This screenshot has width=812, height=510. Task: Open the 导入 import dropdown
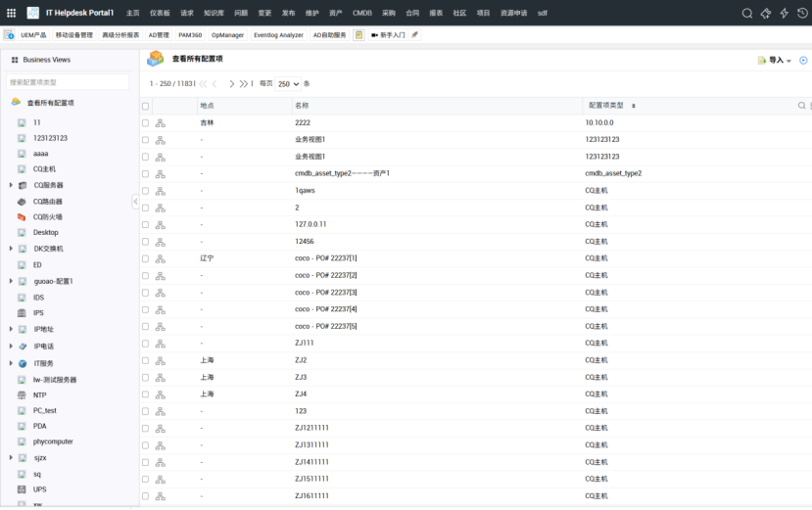click(x=775, y=61)
